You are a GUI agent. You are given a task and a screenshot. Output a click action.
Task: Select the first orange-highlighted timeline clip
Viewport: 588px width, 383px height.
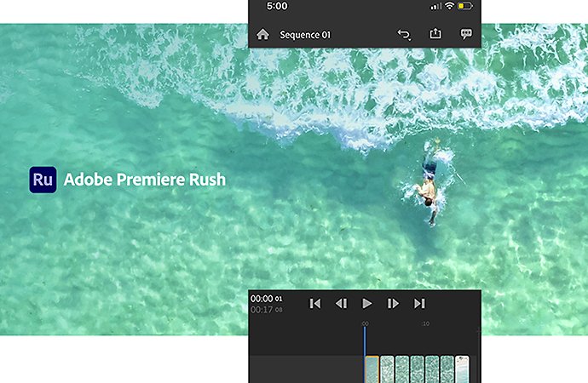point(372,369)
